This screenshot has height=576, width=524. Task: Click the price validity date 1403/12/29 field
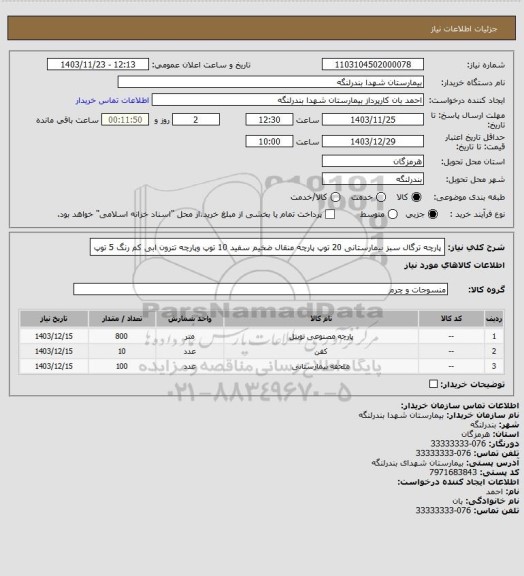(373, 141)
